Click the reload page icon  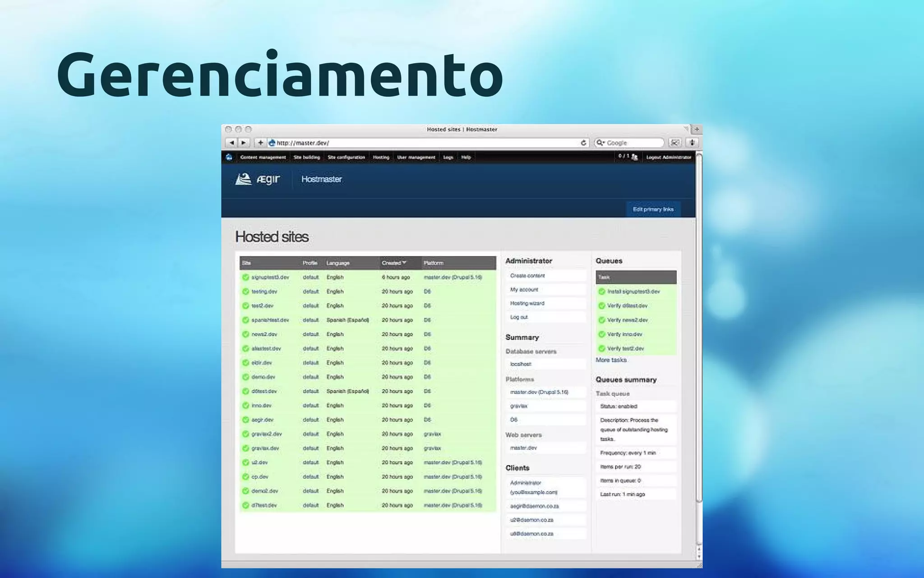pos(583,143)
